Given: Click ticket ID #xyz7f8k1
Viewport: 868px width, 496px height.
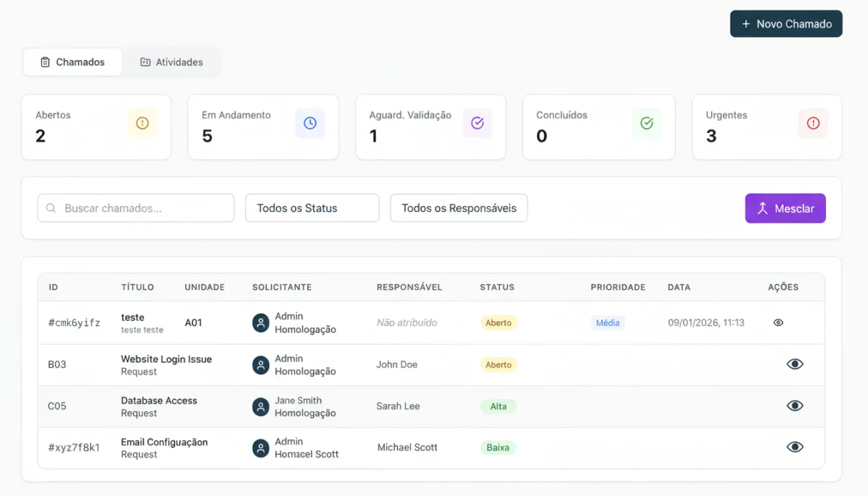Looking at the screenshot, I should (x=75, y=448).
